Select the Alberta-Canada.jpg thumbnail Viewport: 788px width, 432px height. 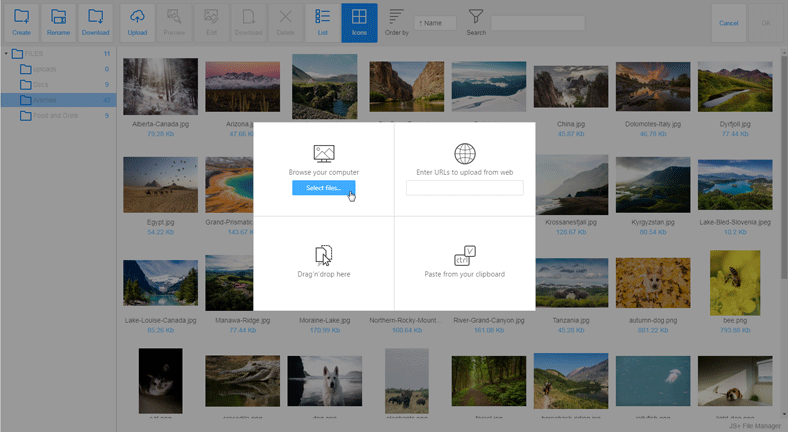(160, 86)
